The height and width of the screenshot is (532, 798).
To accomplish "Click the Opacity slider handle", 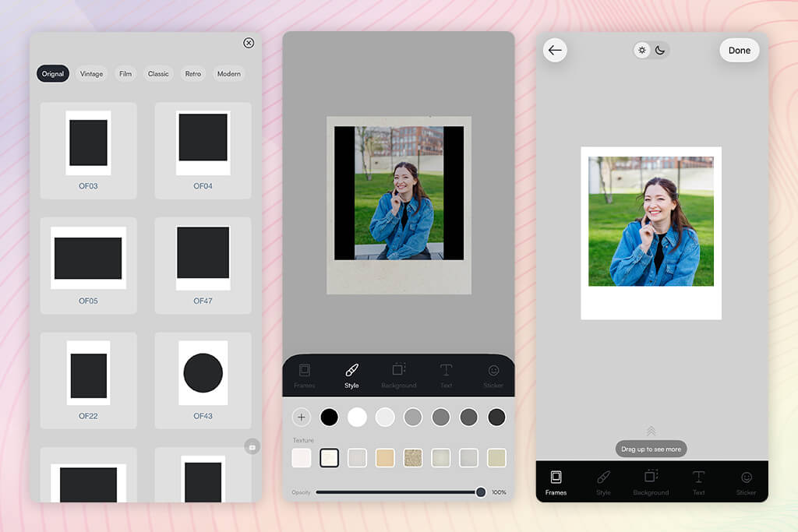I will click(480, 491).
